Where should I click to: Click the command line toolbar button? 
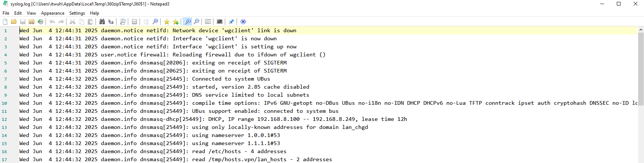tap(220, 22)
